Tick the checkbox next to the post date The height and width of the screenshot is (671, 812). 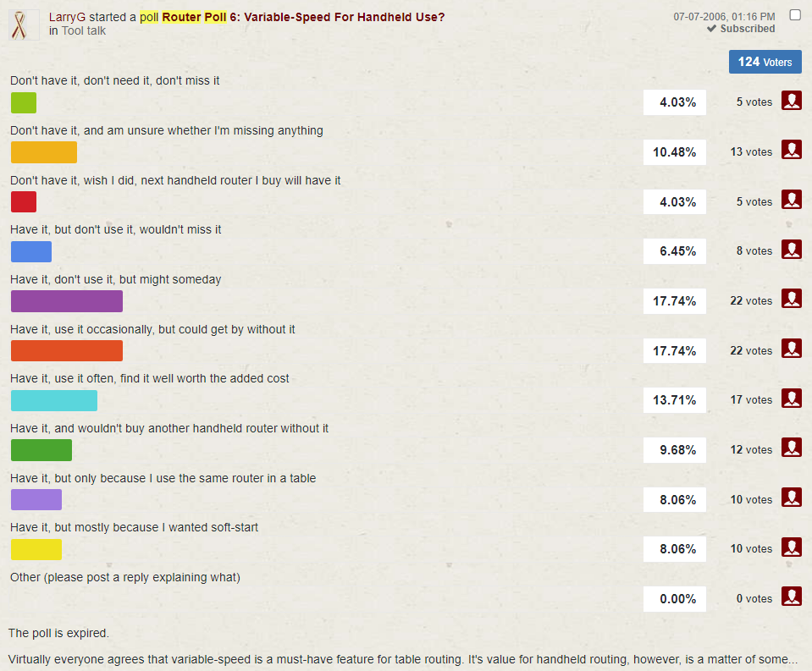794,15
